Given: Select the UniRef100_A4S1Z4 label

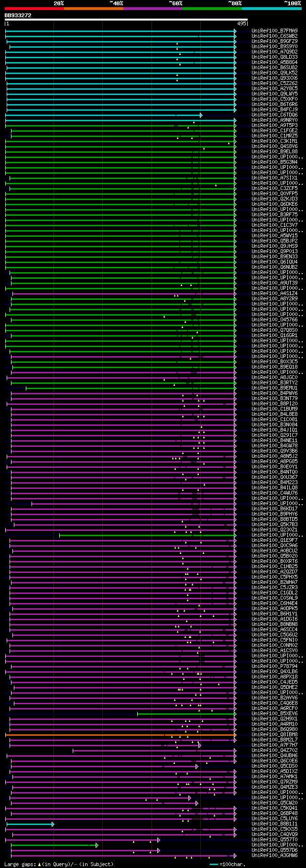Looking at the screenshot, I should pyautogui.click(x=274, y=293).
